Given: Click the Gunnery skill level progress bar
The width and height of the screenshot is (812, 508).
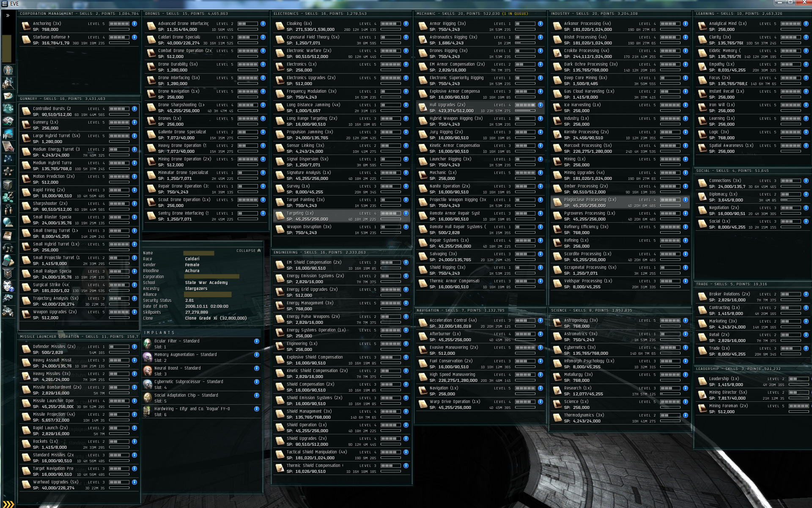Looking at the screenshot, I should click(119, 122).
